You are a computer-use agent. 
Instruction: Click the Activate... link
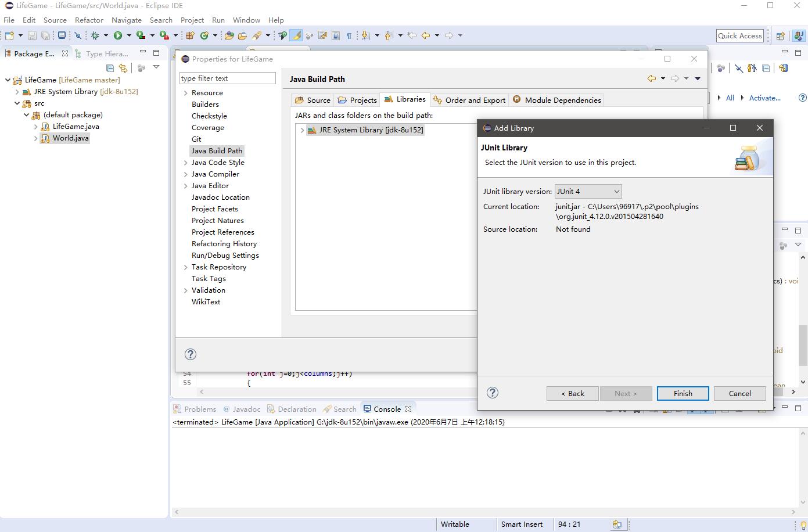tap(765, 98)
